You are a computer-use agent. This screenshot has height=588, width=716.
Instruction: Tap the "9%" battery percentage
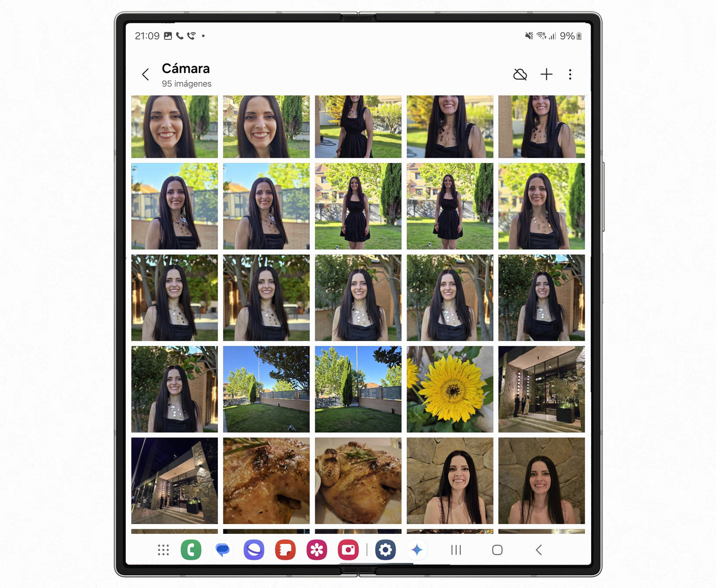[567, 36]
